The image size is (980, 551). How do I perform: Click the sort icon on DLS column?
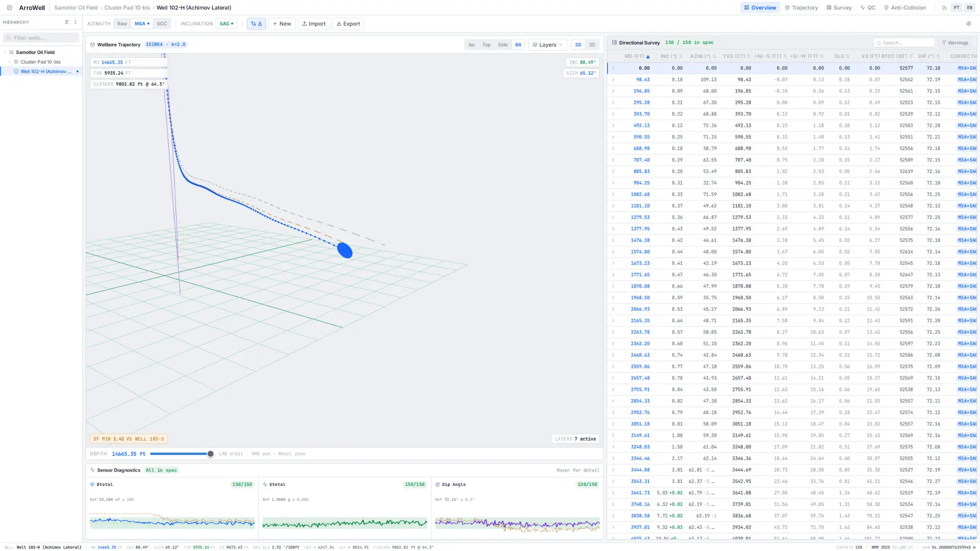tap(847, 56)
